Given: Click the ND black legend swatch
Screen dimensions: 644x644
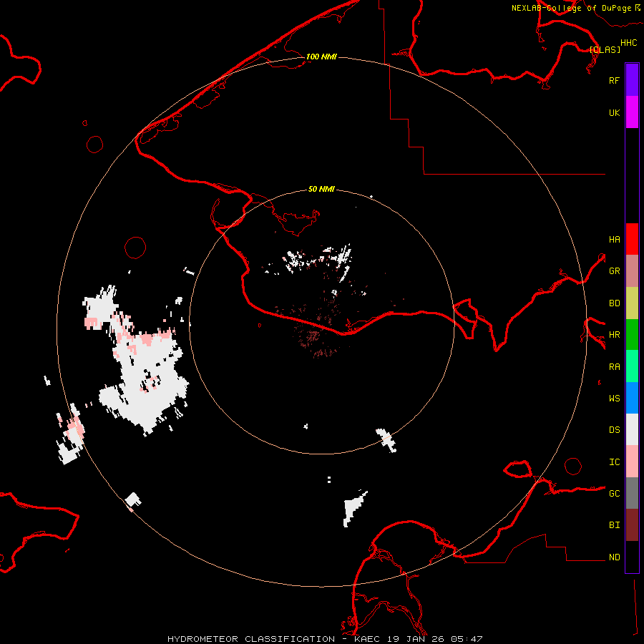Looking at the screenshot, I should [x=632, y=557].
